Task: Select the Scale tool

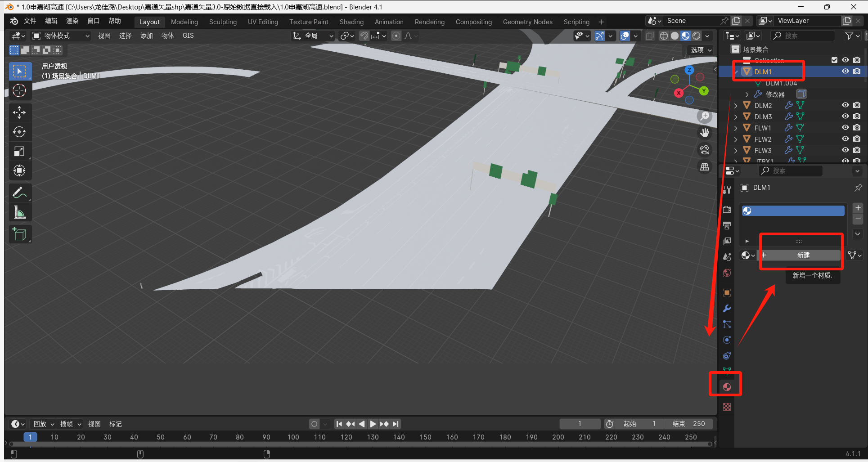Action: [19, 151]
